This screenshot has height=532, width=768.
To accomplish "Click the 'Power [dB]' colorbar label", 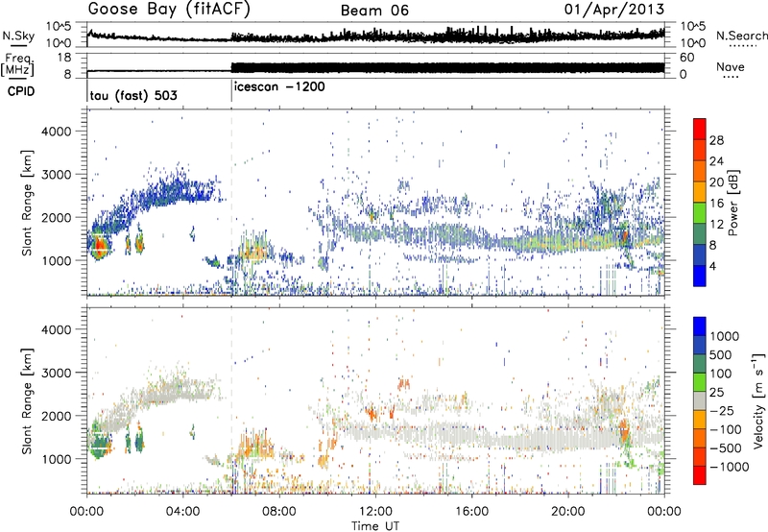I will (x=732, y=203).
